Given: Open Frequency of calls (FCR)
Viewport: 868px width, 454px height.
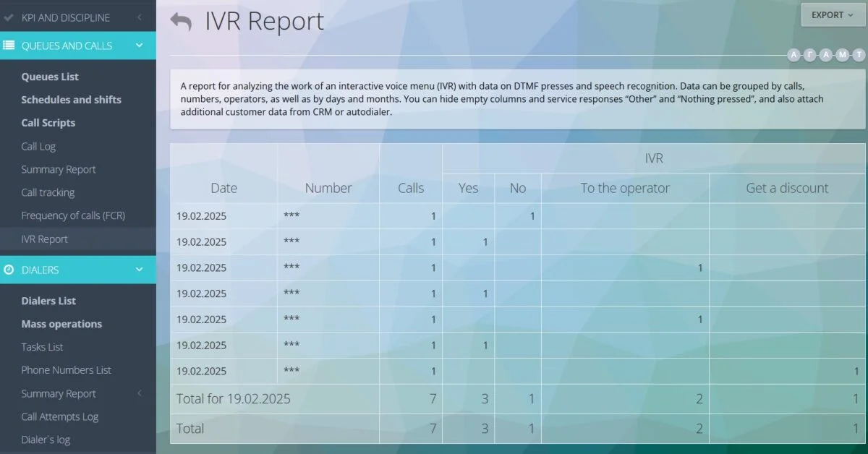Looking at the screenshot, I should [x=73, y=215].
